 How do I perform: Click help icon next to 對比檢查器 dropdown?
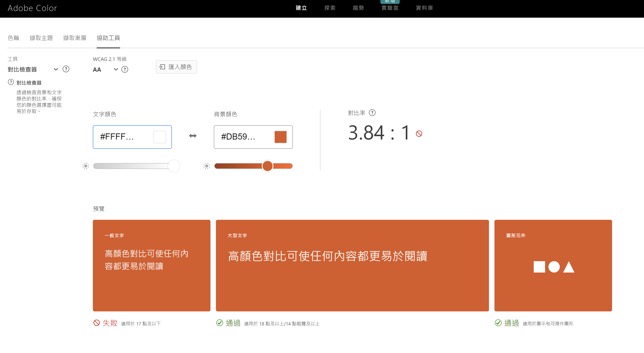[66, 69]
